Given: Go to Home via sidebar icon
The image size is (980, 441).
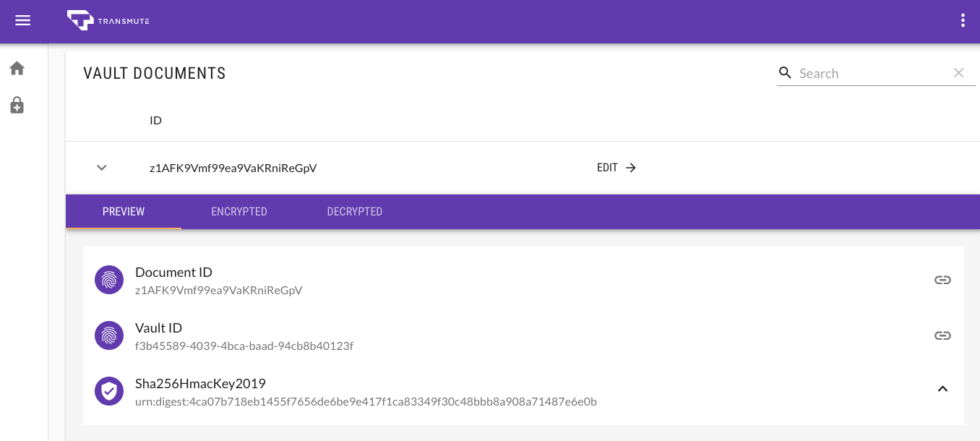Looking at the screenshot, I should [x=17, y=68].
